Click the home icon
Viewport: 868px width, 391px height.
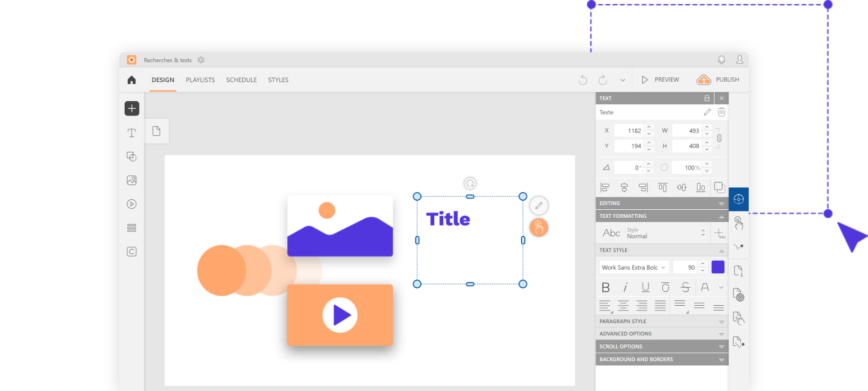(131, 80)
